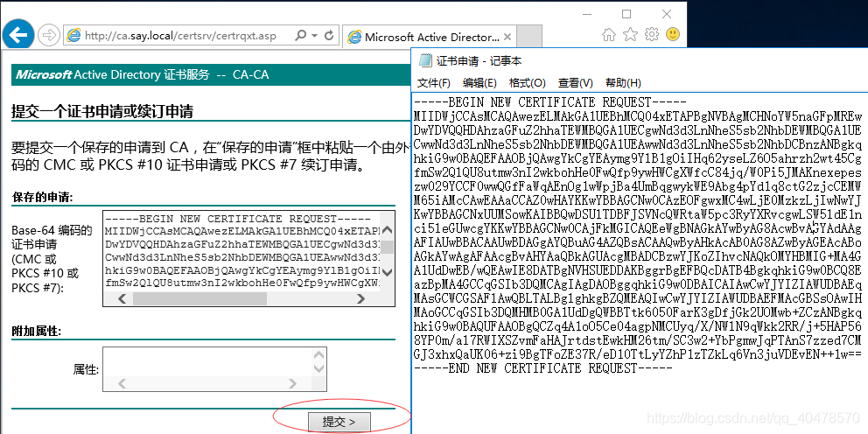This screenshot has height=434, width=868.
Task: Click the address bar search magnifier icon
Action: (x=301, y=36)
